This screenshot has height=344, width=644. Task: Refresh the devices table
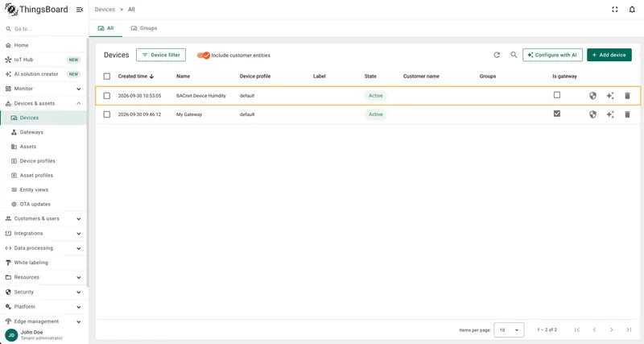(497, 55)
